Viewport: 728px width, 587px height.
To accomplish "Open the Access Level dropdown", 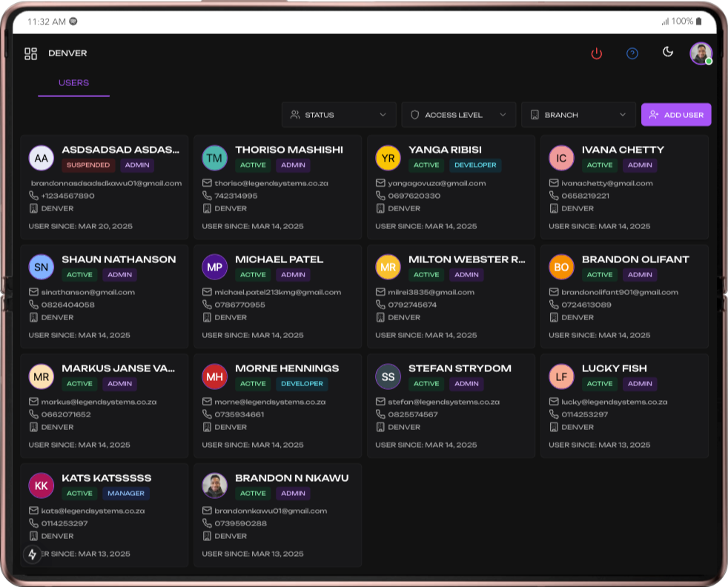I will pos(458,115).
